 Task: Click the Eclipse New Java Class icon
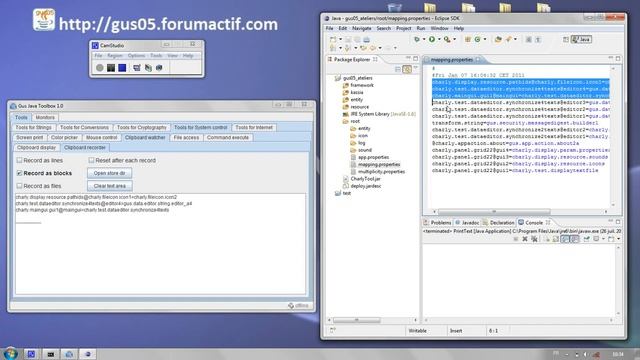(x=478, y=39)
